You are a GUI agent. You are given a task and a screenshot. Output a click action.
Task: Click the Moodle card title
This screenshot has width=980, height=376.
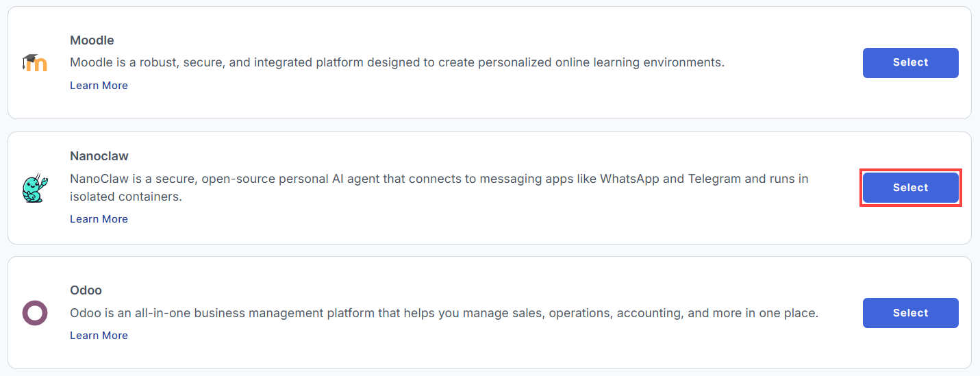92,40
